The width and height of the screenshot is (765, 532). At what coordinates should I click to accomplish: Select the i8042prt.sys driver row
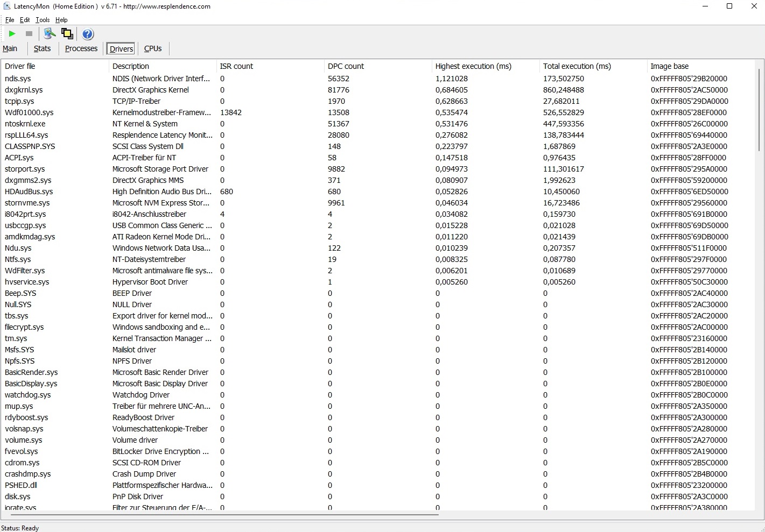378,214
